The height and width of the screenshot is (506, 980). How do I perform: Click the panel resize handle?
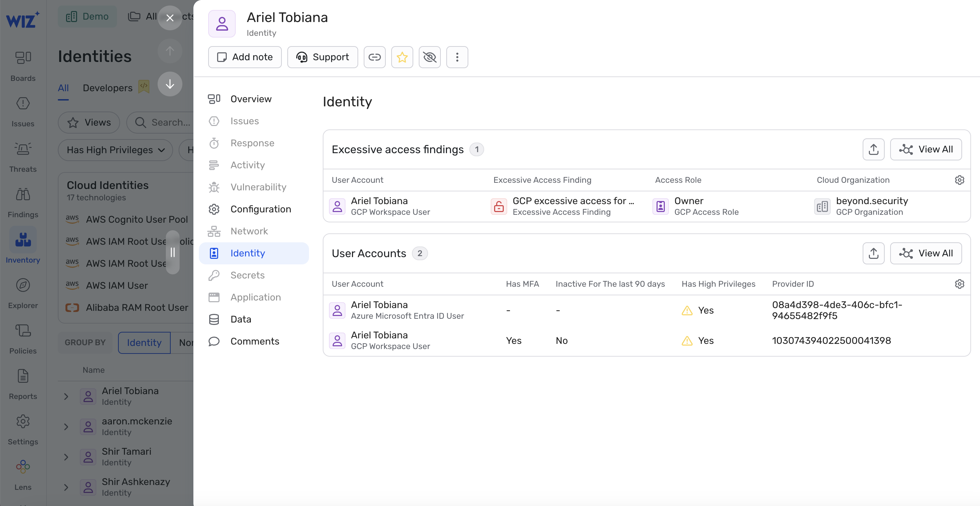click(173, 252)
